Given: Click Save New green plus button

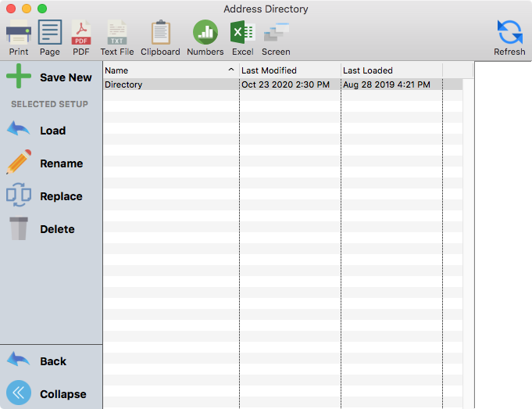Looking at the screenshot, I should click(50, 77).
